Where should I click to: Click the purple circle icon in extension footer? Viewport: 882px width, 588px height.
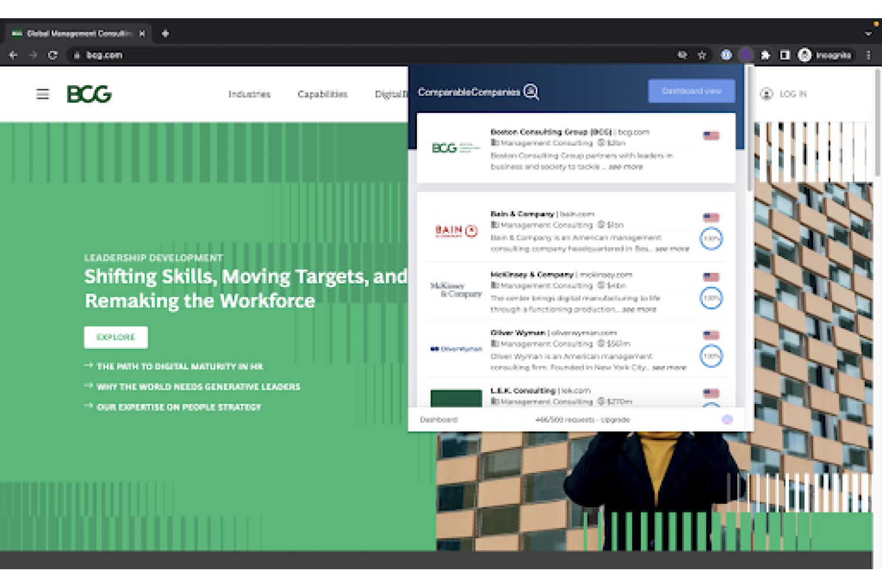[x=727, y=419]
